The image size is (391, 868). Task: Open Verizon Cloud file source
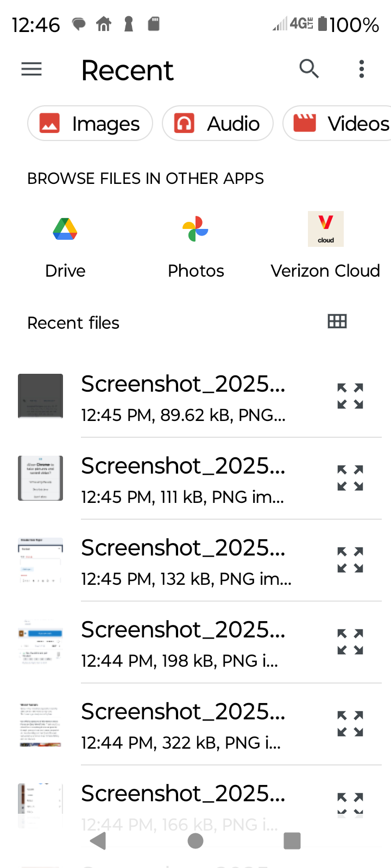pyautogui.click(x=325, y=244)
